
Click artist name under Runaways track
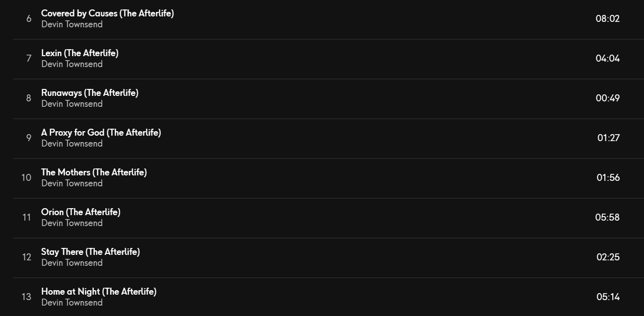tap(72, 104)
